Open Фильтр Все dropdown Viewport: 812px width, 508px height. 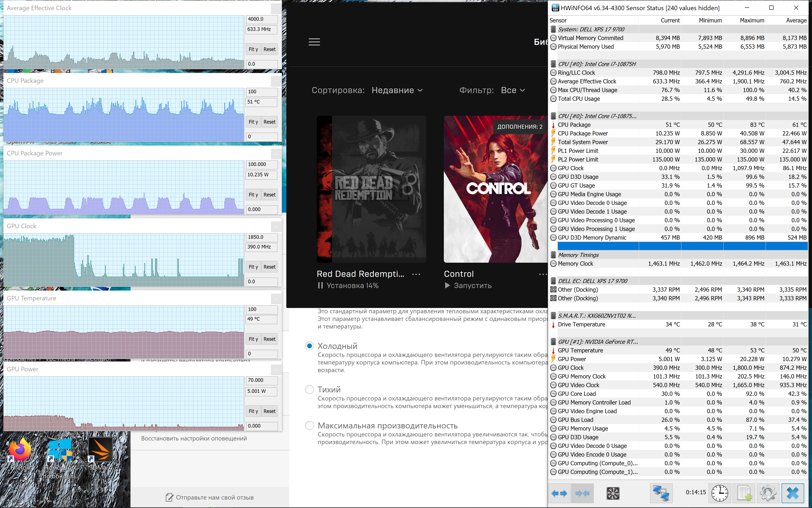(513, 90)
